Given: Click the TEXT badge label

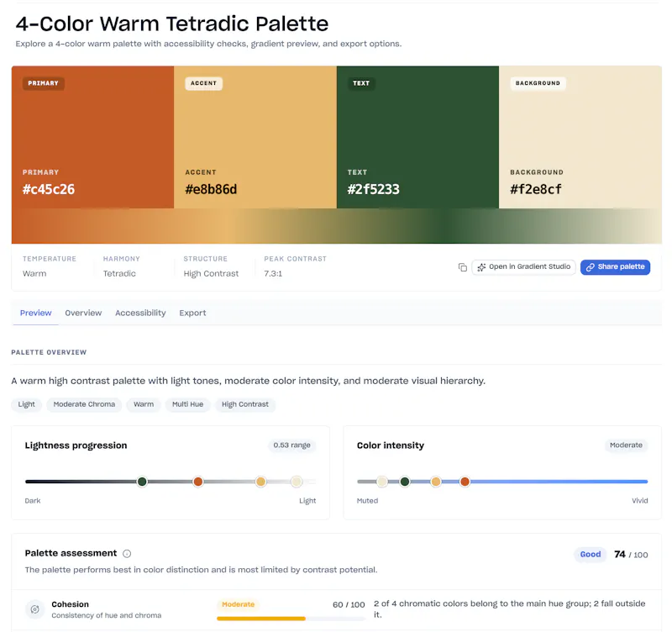Looking at the screenshot, I should pos(361,83).
